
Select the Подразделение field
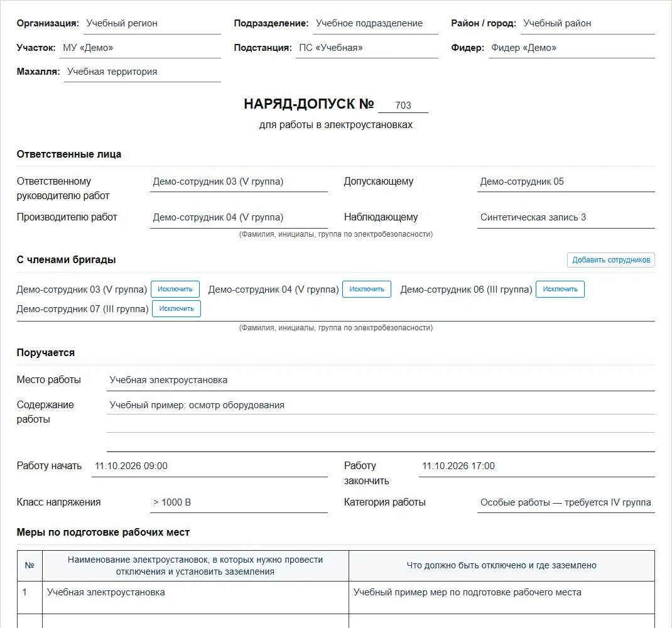pyautogui.click(x=376, y=24)
